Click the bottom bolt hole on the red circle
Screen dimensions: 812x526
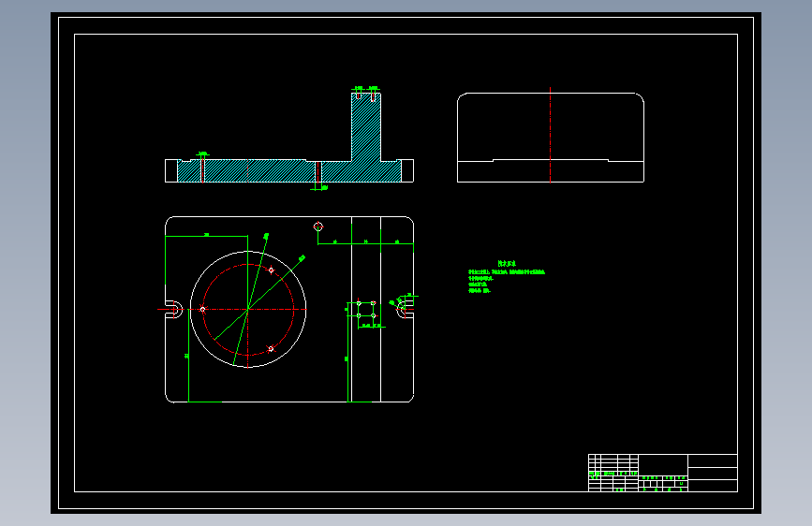271,349
